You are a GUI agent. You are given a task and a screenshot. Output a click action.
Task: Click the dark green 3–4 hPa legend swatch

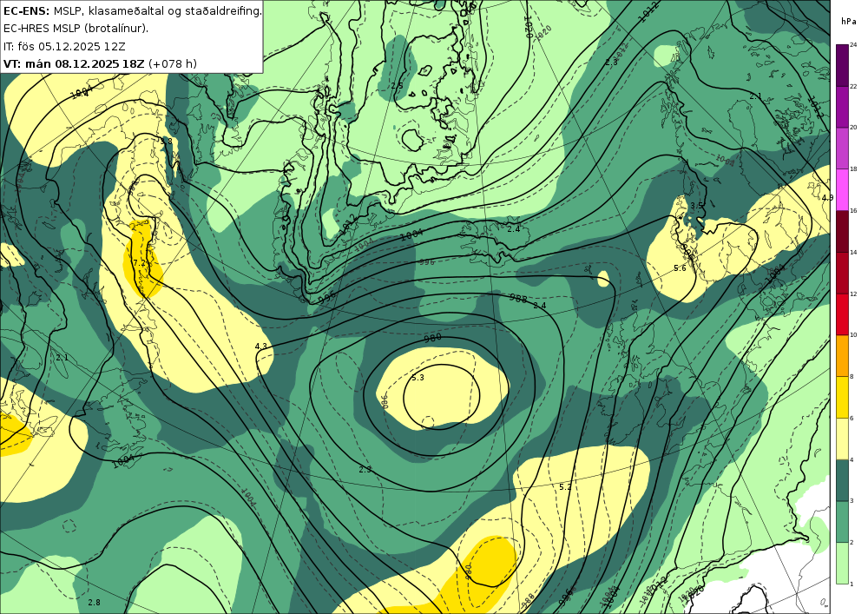(841, 480)
